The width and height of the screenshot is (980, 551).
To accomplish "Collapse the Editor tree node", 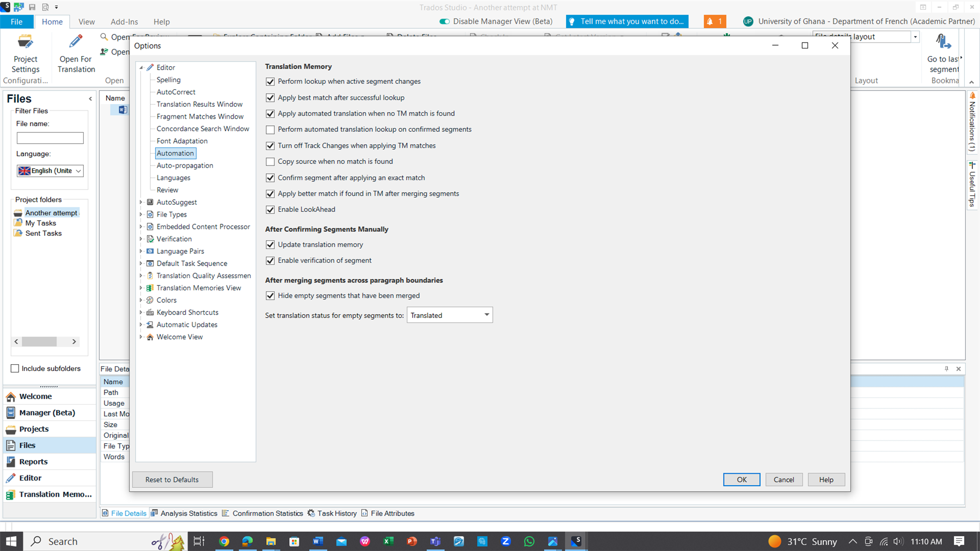I will [x=141, y=68].
